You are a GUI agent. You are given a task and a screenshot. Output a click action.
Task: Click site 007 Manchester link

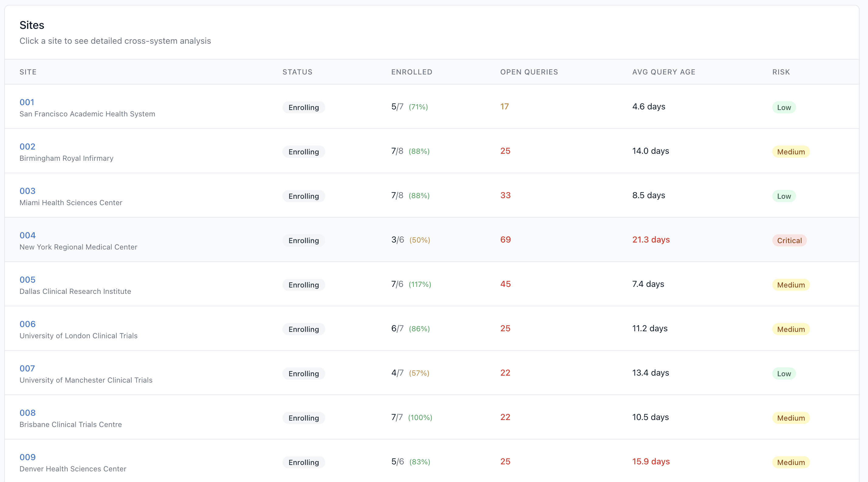(27, 368)
